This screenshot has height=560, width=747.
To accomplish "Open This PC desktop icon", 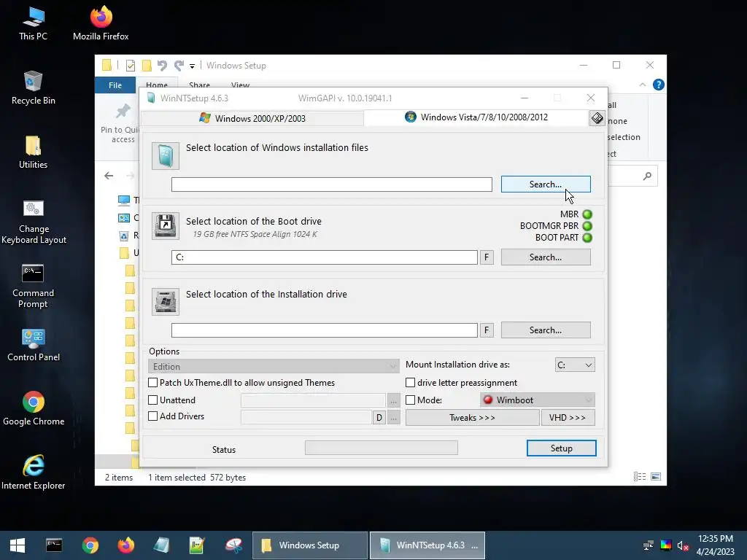I will 33,24.
